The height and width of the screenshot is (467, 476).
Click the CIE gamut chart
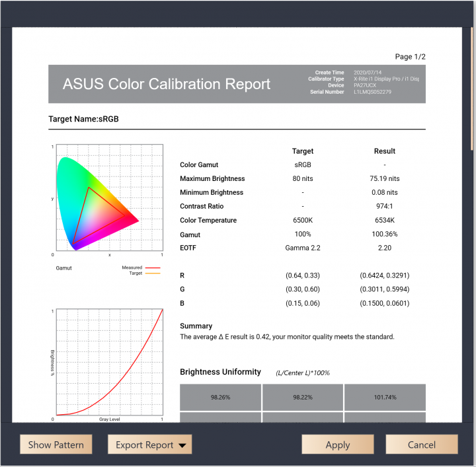(x=110, y=198)
